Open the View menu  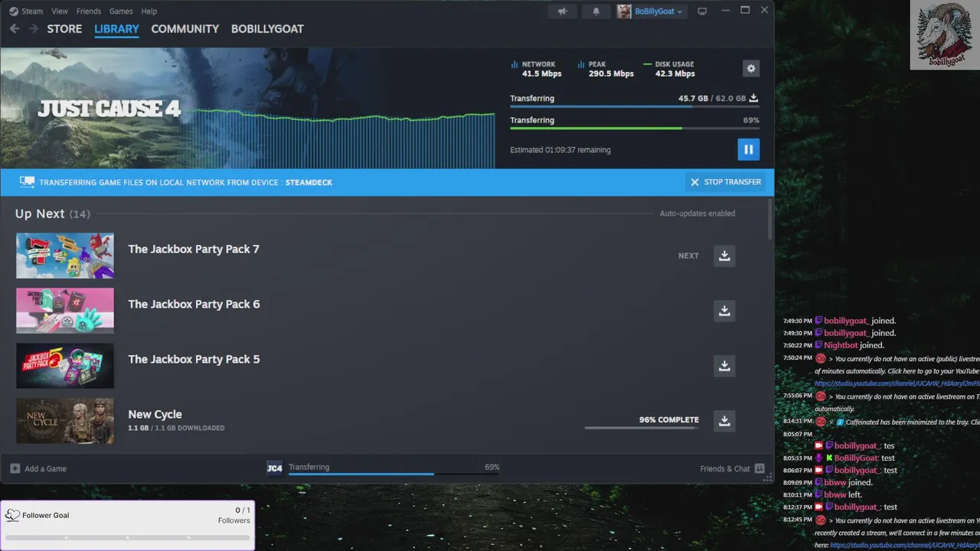(60, 11)
